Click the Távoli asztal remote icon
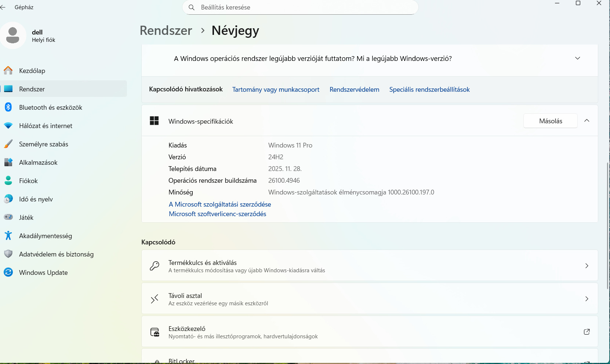This screenshot has height=364, width=610. 155,299
